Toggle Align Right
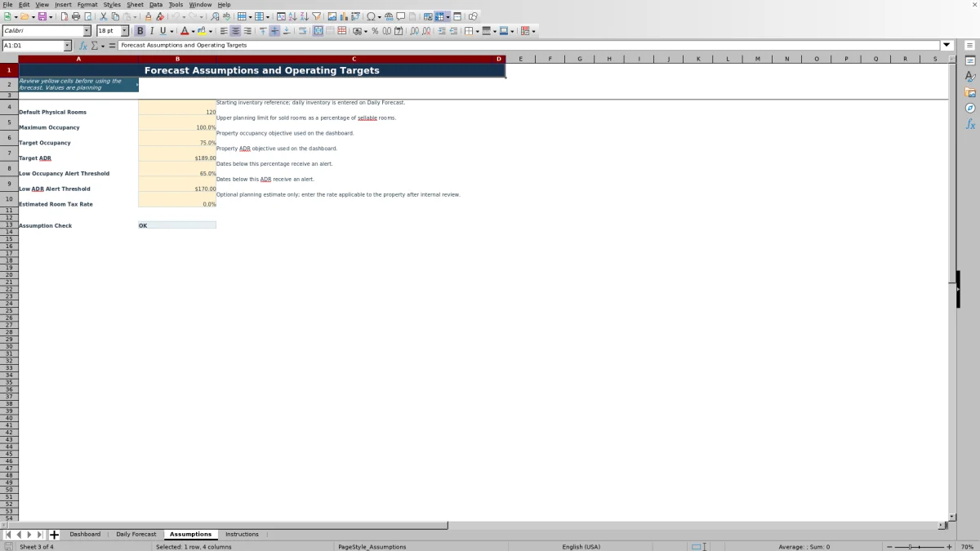 (x=247, y=31)
